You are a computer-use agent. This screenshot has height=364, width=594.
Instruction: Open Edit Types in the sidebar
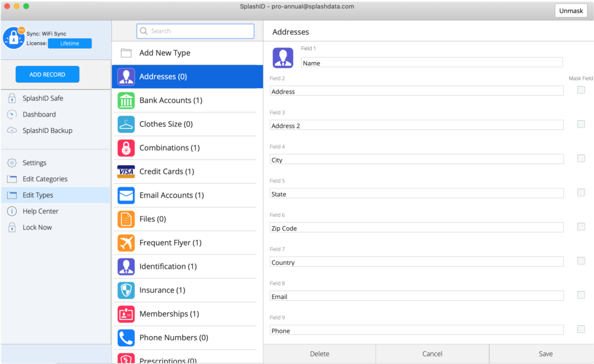[x=38, y=195]
